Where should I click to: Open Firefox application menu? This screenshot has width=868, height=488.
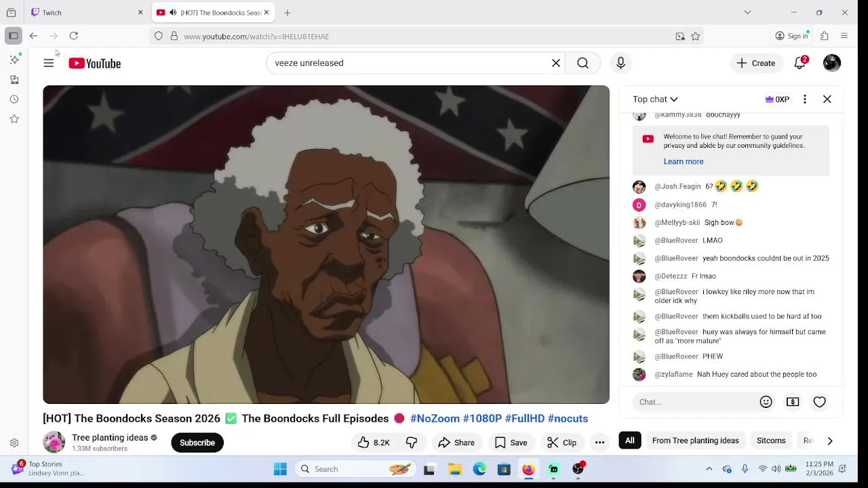point(844,36)
